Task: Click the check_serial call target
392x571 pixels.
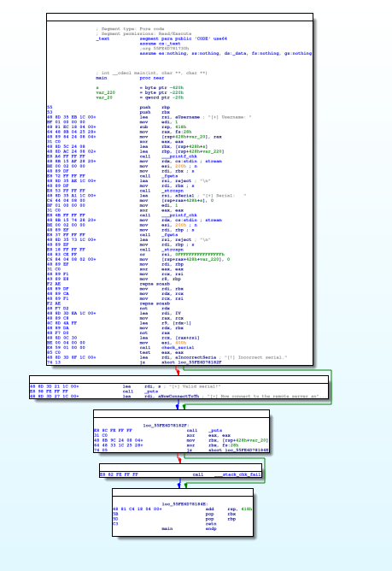Action: (x=178, y=348)
